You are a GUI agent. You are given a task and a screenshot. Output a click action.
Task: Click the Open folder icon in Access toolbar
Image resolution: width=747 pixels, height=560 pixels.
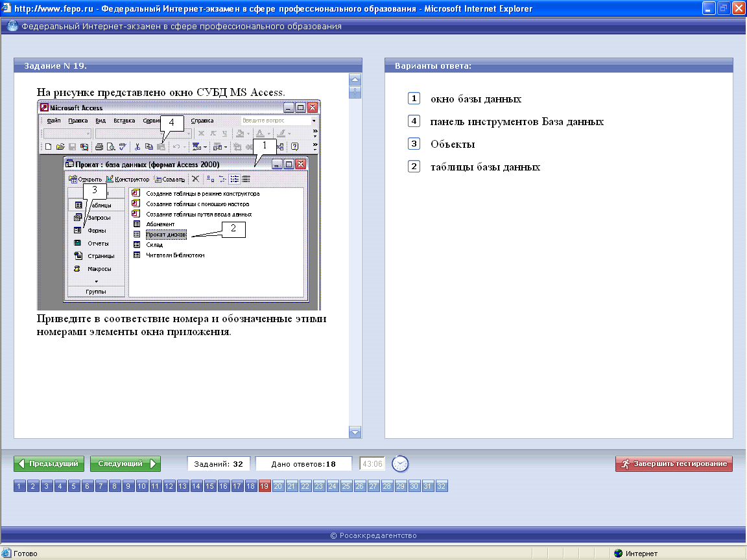click(x=60, y=146)
